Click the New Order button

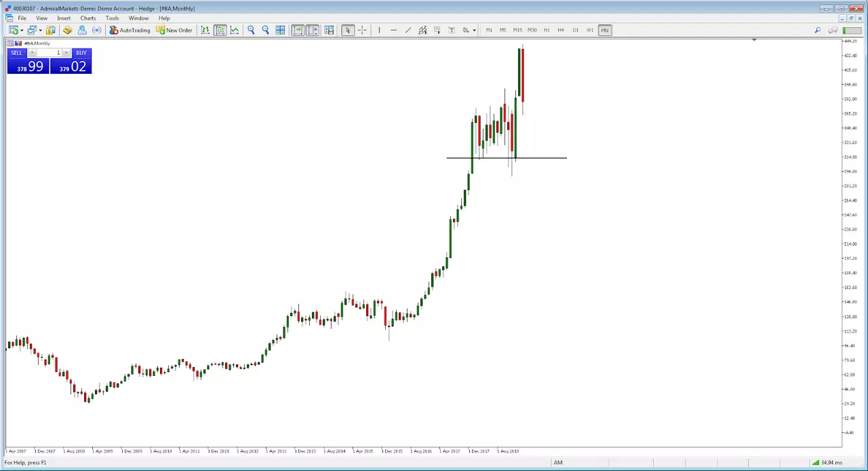click(x=174, y=30)
